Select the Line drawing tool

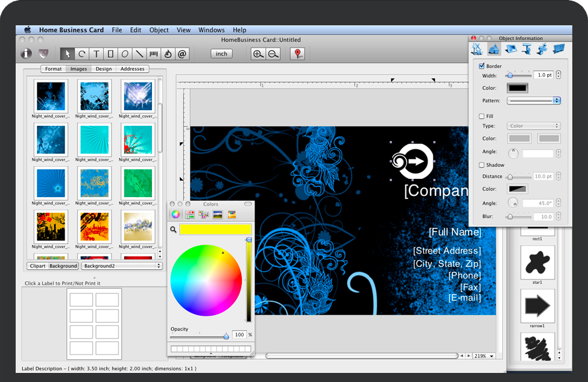tap(139, 54)
